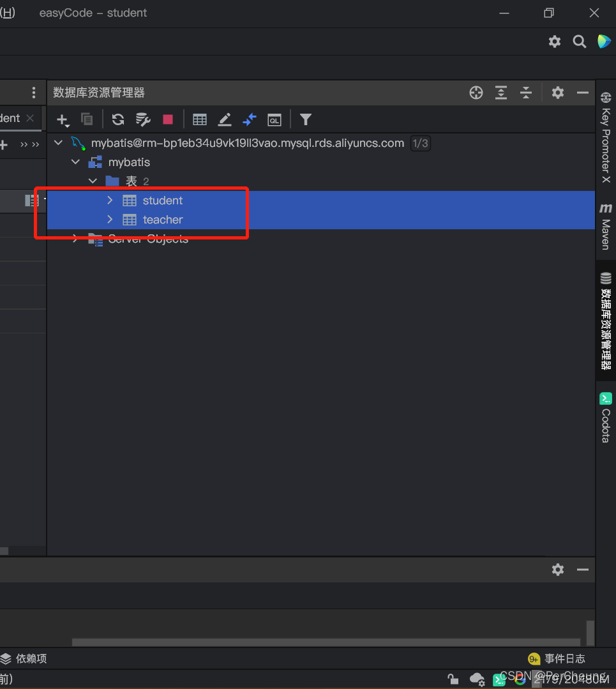
Task: Close the editor tab ending in dent
Action: [x=30, y=118]
